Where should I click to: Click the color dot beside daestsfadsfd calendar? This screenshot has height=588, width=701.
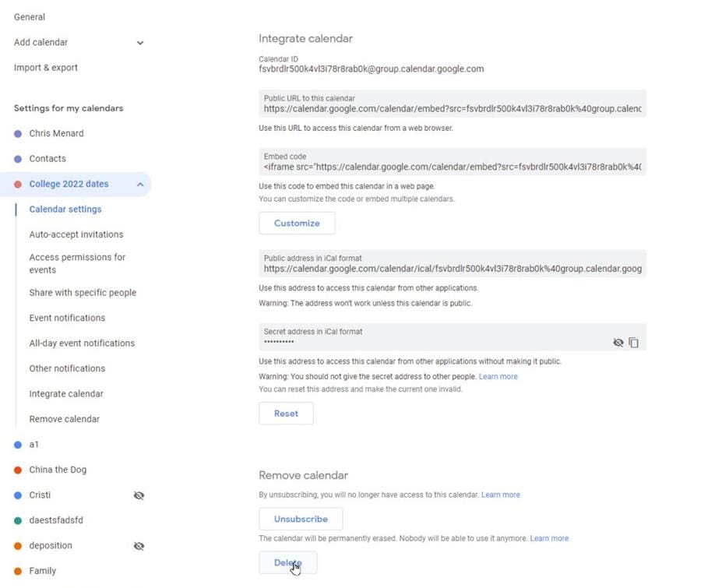(16, 520)
